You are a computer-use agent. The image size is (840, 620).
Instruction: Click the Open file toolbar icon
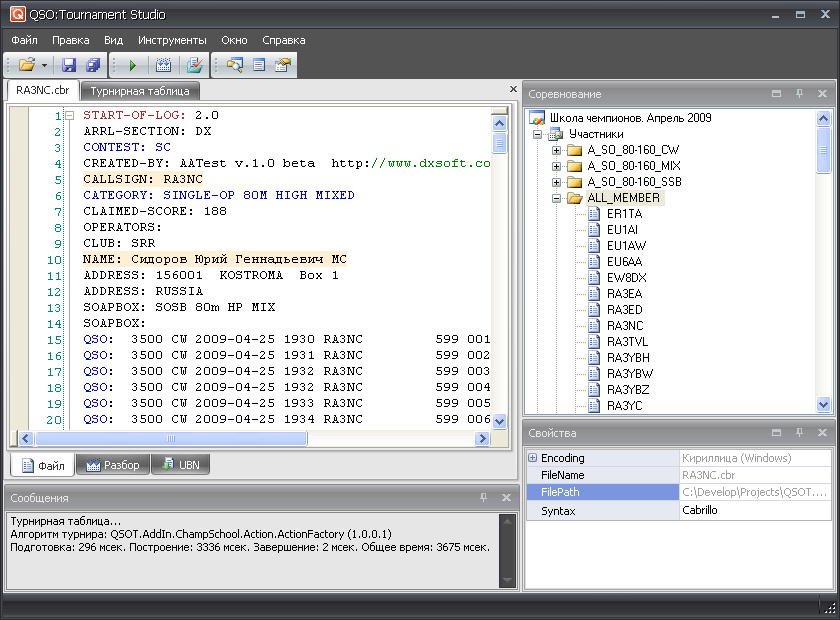(x=25, y=65)
